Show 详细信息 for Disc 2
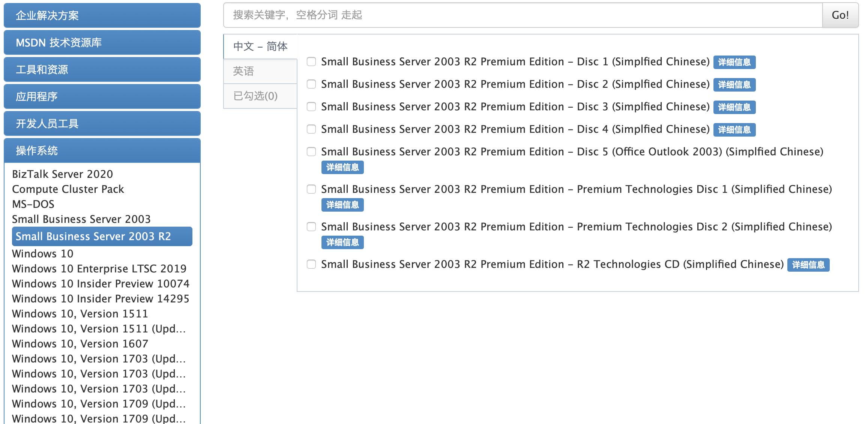The height and width of the screenshot is (424, 868). click(734, 85)
